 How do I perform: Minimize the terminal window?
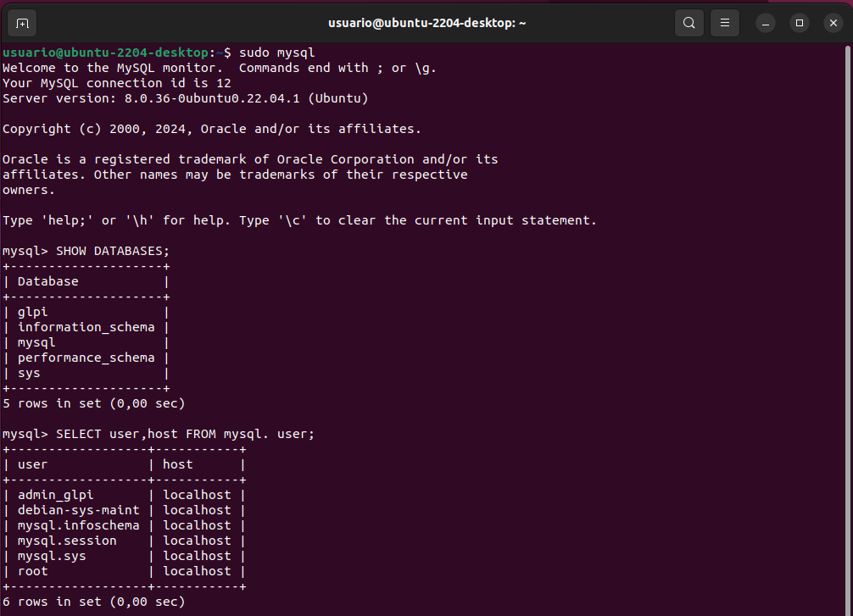point(765,23)
